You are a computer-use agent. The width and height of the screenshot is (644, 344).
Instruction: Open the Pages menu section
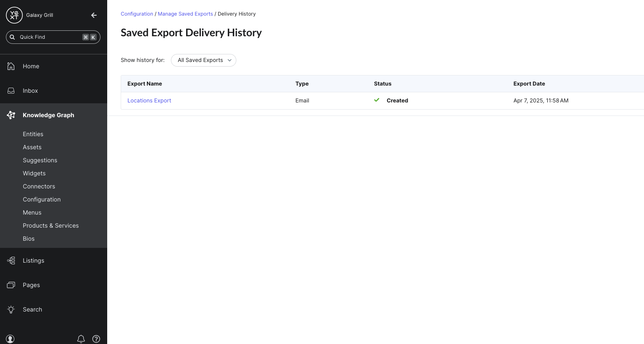pyautogui.click(x=31, y=285)
